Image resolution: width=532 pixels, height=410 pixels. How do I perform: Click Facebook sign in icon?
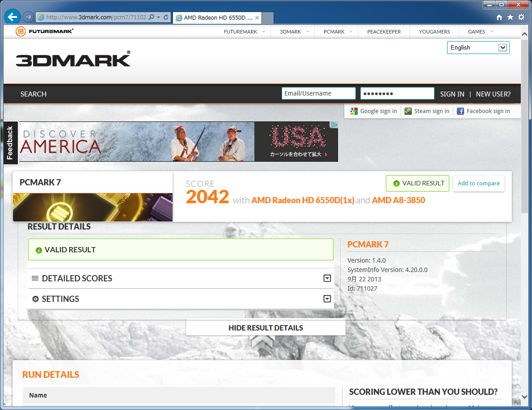pyautogui.click(x=460, y=111)
